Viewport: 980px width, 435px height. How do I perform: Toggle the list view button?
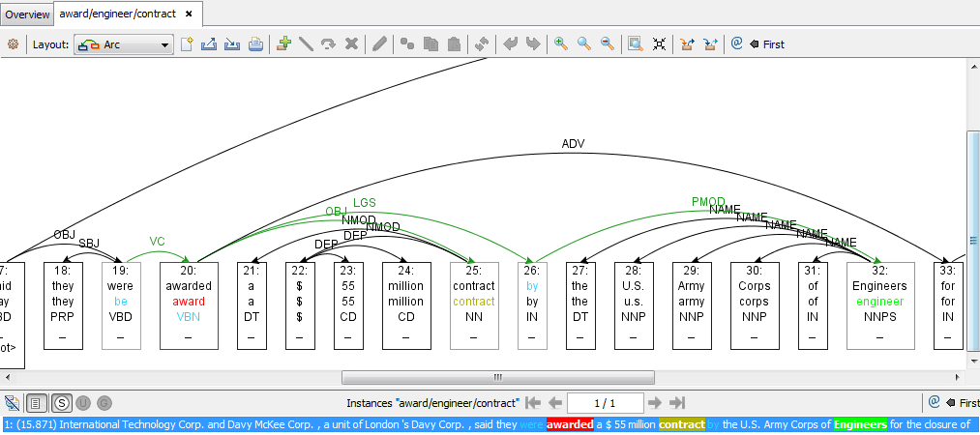[36, 403]
